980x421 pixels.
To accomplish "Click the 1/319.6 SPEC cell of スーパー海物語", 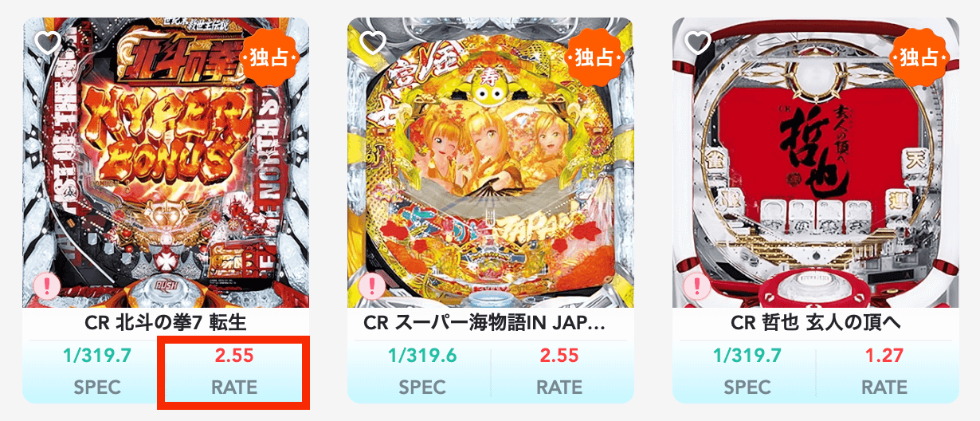I will (422, 372).
